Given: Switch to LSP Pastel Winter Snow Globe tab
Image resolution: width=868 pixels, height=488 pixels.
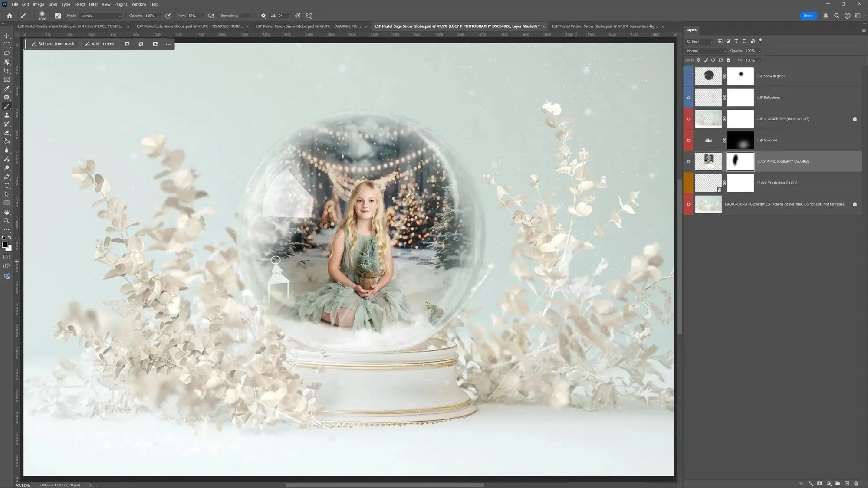Looking at the screenshot, I should (605, 26).
